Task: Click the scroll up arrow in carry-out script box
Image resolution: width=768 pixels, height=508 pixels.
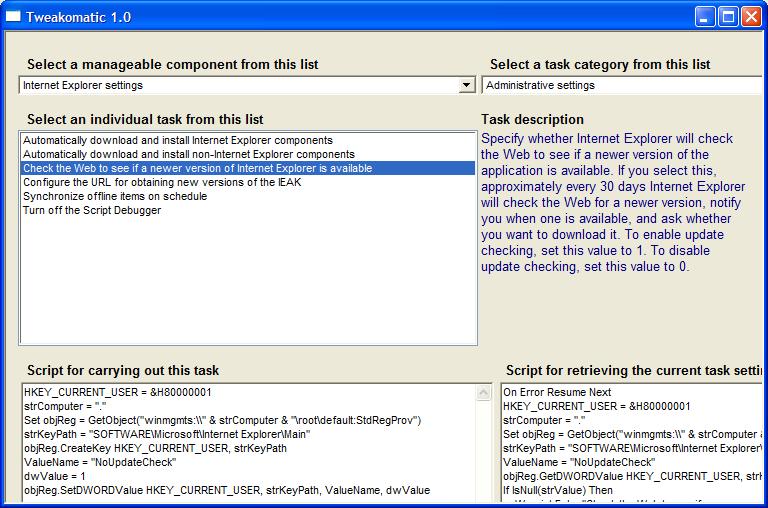Action: pyautogui.click(x=483, y=393)
